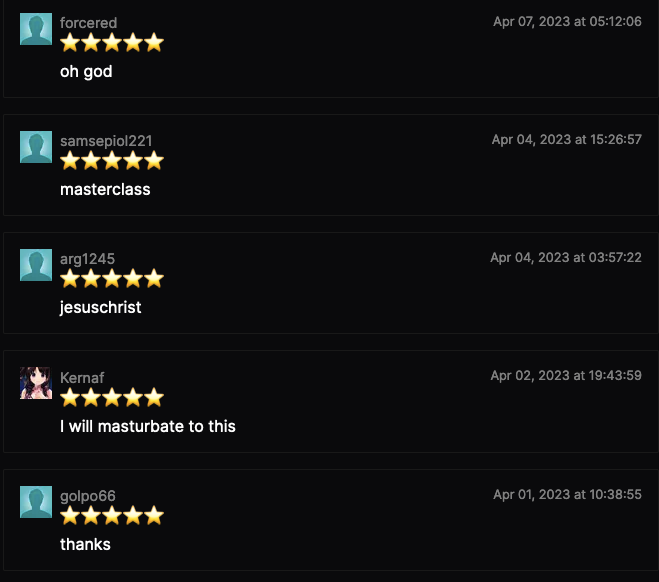Click samsepiol221's default avatar icon
This screenshot has width=659, height=582.
(36, 147)
